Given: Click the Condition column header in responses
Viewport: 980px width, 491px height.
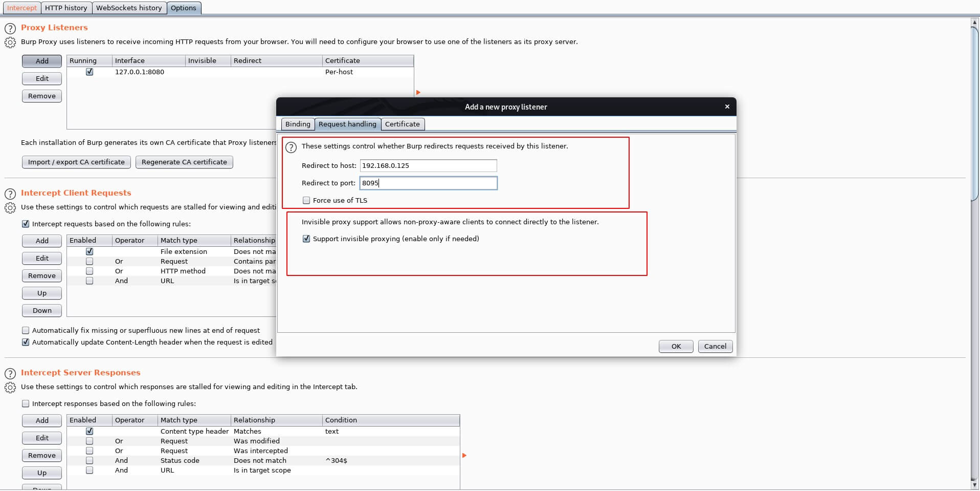Looking at the screenshot, I should click(x=391, y=420).
